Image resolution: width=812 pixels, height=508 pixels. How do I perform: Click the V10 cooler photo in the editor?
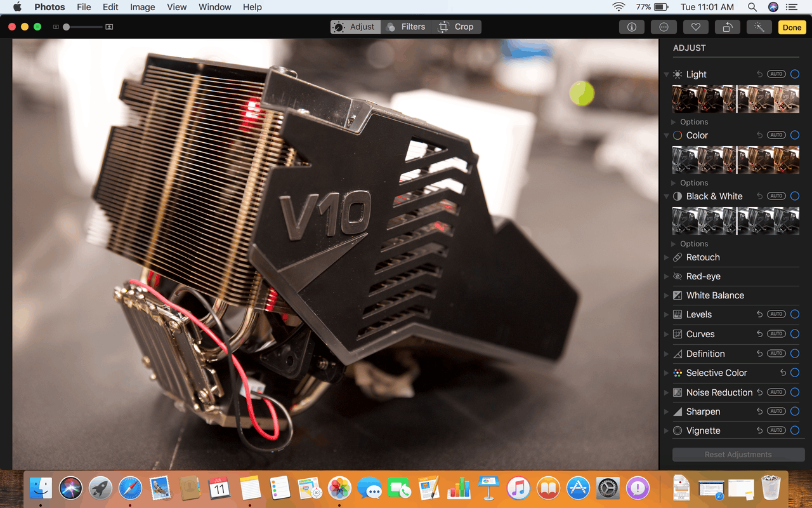tap(336, 254)
